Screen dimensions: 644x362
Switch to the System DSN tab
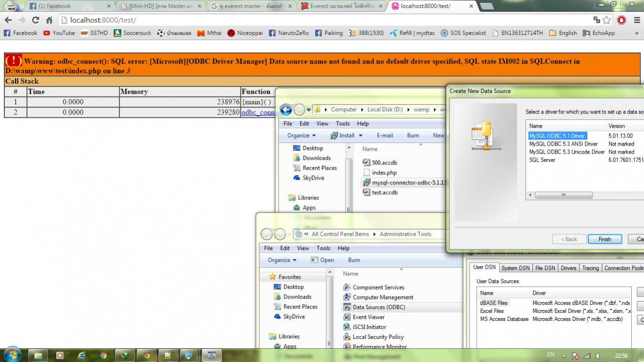click(515, 268)
